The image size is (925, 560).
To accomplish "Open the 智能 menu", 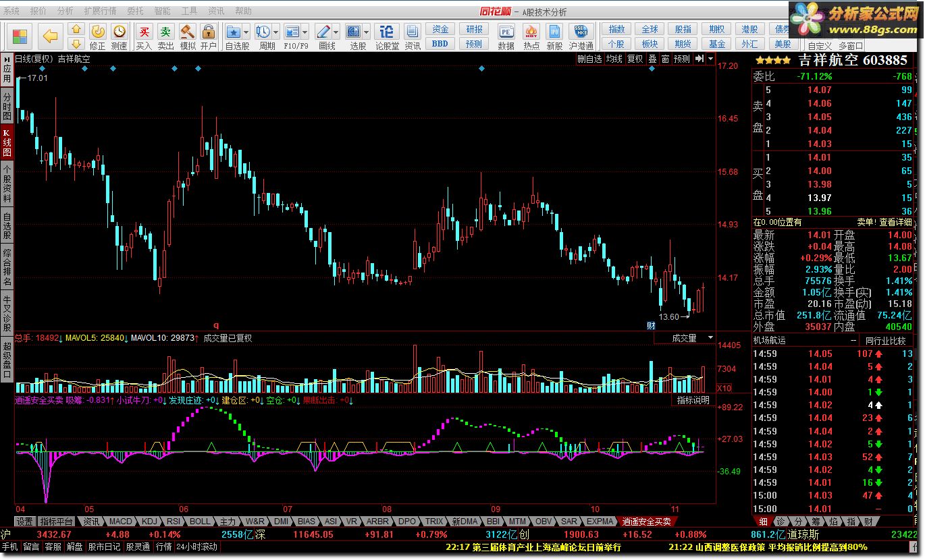I will [162, 11].
